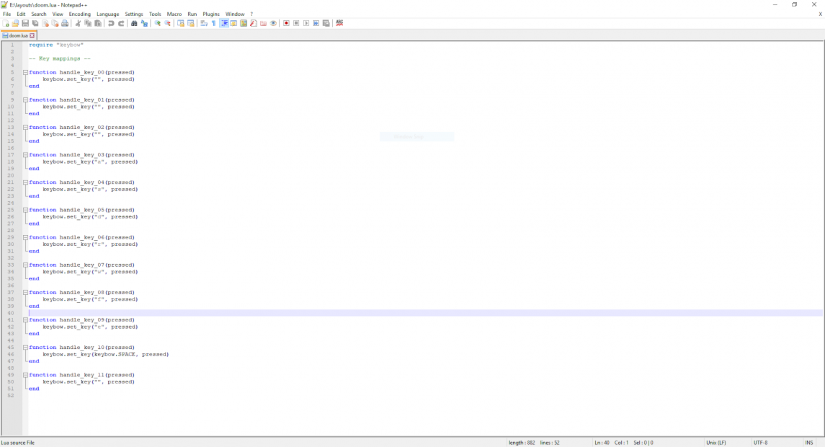825x447 pixels.
Task: Close the doom.lua tab with its X
Action: pyautogui.click(x=32, y=36)
